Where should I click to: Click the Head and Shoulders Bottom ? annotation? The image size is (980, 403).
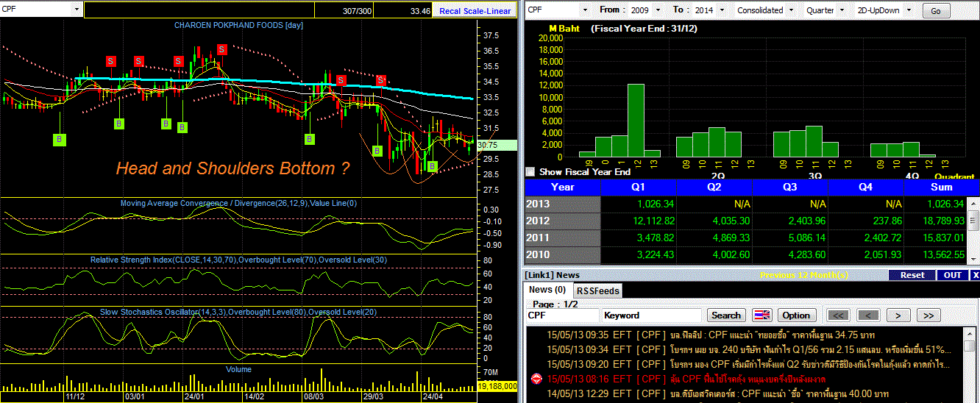(232, 168)
